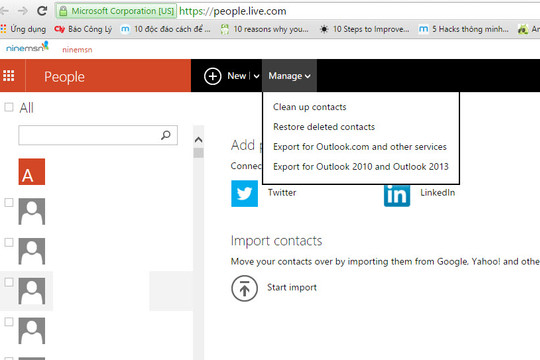The image size is (540, 360).
Task: Click the All label text
Action: coord(27,108)
